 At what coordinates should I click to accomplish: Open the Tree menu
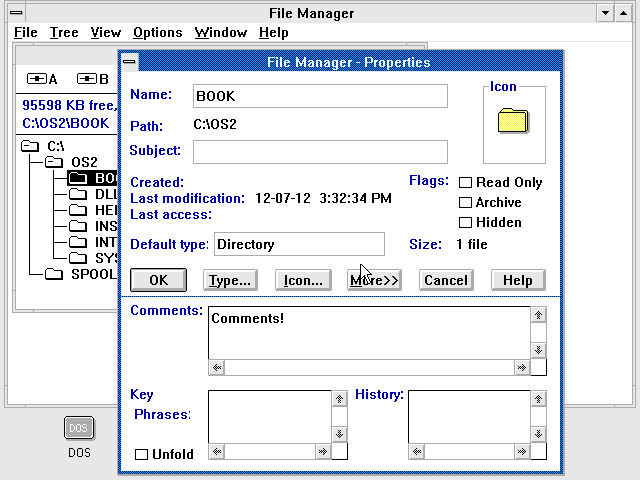click(x=64, y=32)
